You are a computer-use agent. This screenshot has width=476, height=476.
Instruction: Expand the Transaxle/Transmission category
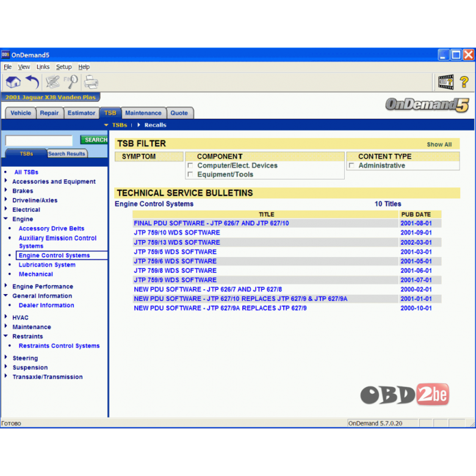click(5, 376)
